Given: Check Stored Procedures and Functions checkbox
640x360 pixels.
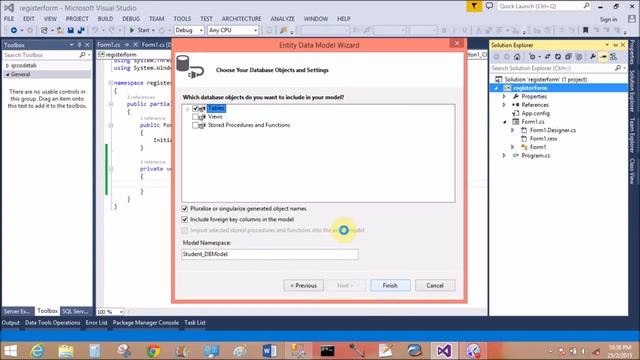Looking at the screenshot, I should coord(195,125).
